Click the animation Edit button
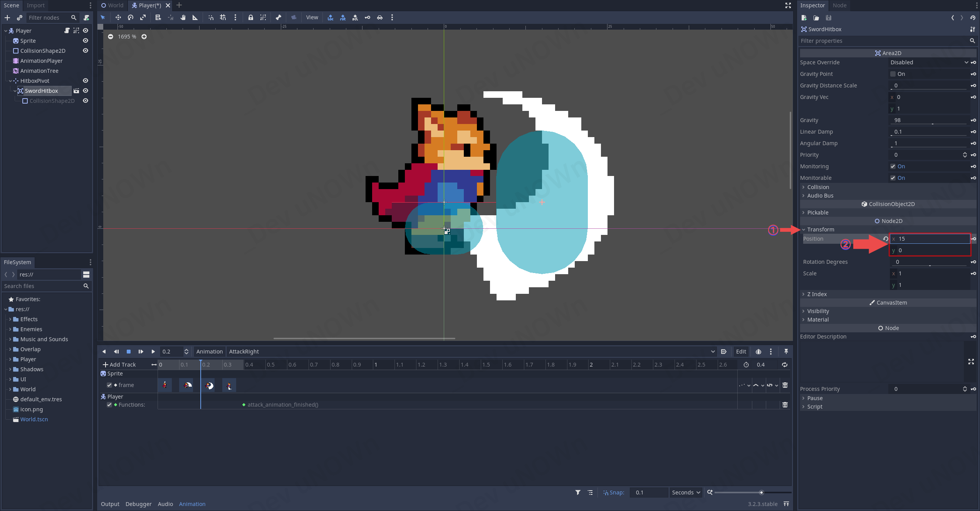Viewport: 980px width, 511px height. point(741,352)
